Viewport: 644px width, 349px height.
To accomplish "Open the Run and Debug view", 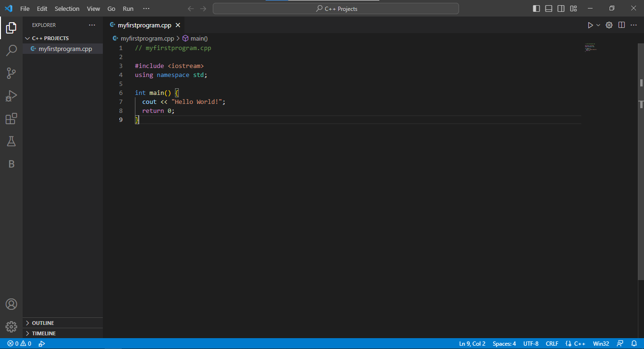I will [11, 96].
